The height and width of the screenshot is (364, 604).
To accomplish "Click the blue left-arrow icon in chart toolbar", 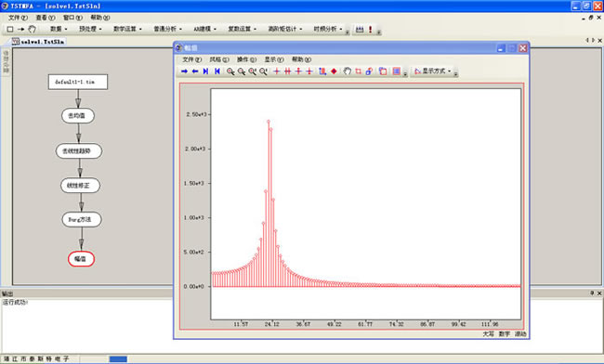I will click(195, 71).
